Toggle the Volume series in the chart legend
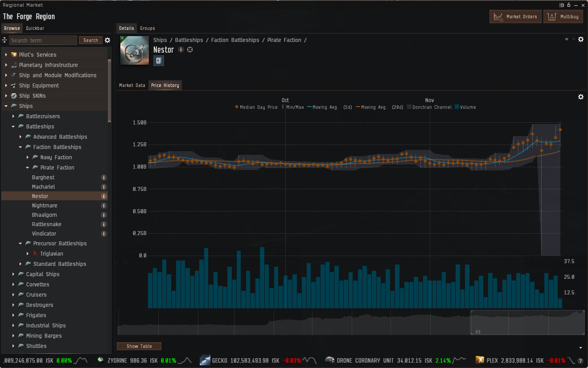The height and width of the screenshot is (368, 588). coord(465,107)
